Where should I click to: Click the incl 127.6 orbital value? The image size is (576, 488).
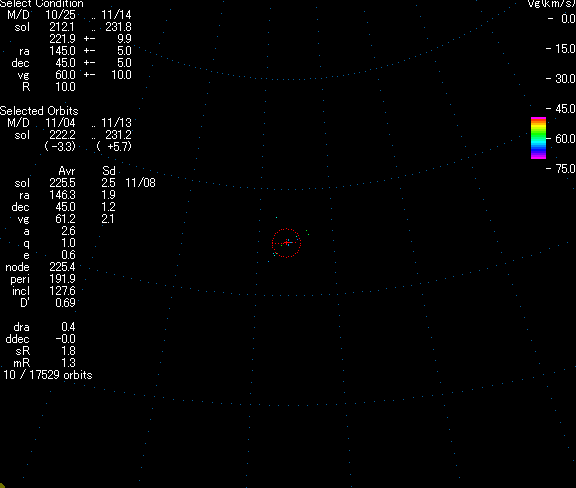pyautogui.click(x=62, y=291)
